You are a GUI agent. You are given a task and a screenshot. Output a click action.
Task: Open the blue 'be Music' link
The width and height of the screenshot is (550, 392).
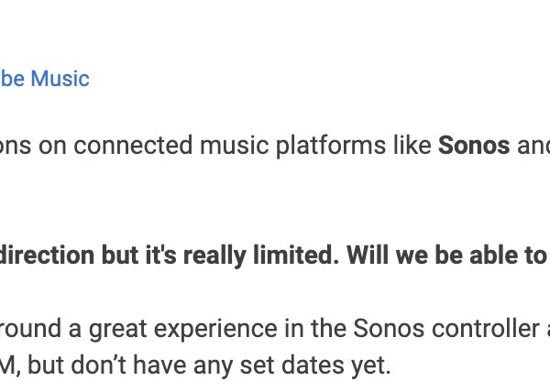point(44,79)
